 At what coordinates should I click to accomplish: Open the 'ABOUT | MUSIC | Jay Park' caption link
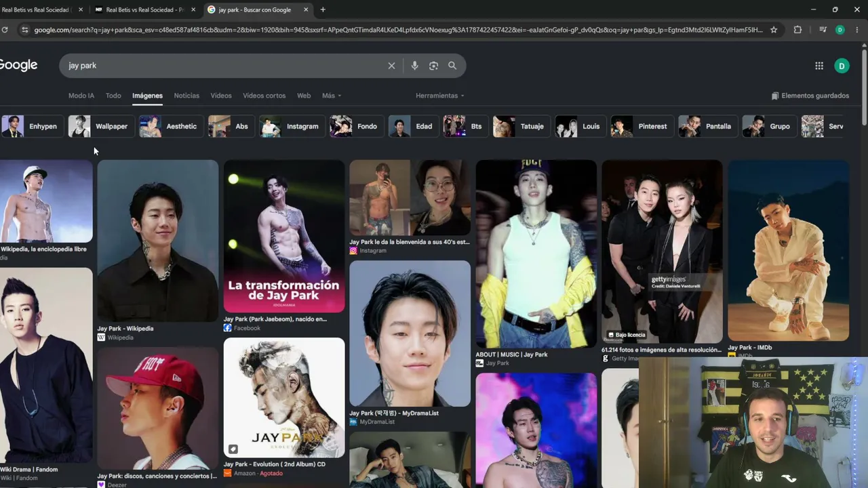click(511, 354)
